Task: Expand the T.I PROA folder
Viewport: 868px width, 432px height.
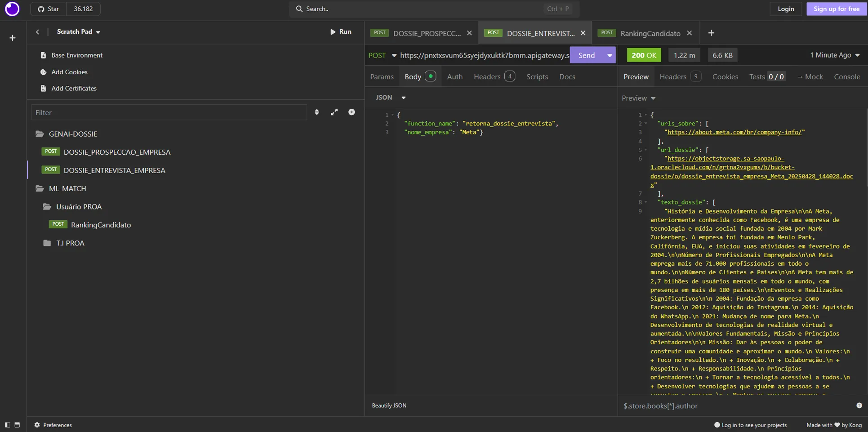Action: pos(70,243)
